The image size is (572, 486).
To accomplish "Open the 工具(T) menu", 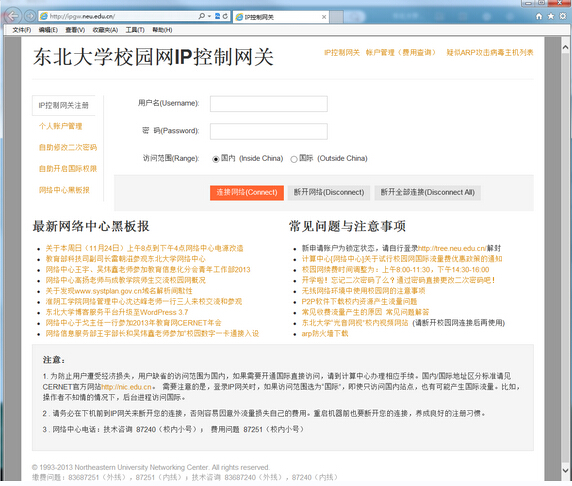I will (x=135, y=30).
